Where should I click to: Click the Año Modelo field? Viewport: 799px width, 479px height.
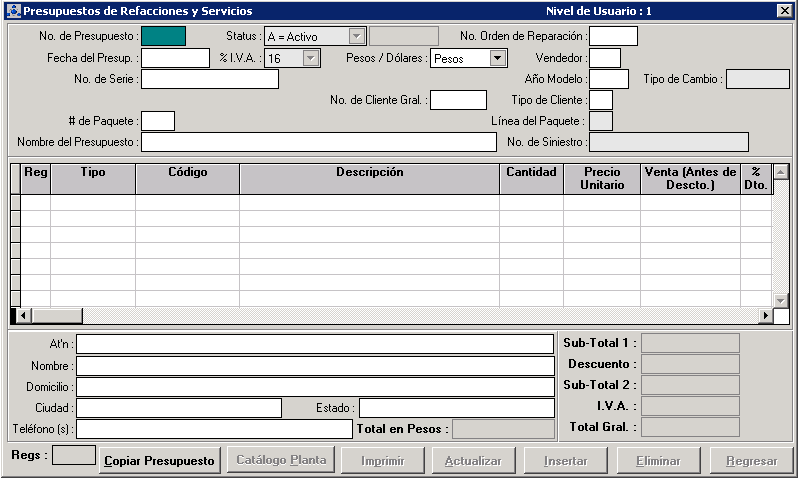click(608, 79)
